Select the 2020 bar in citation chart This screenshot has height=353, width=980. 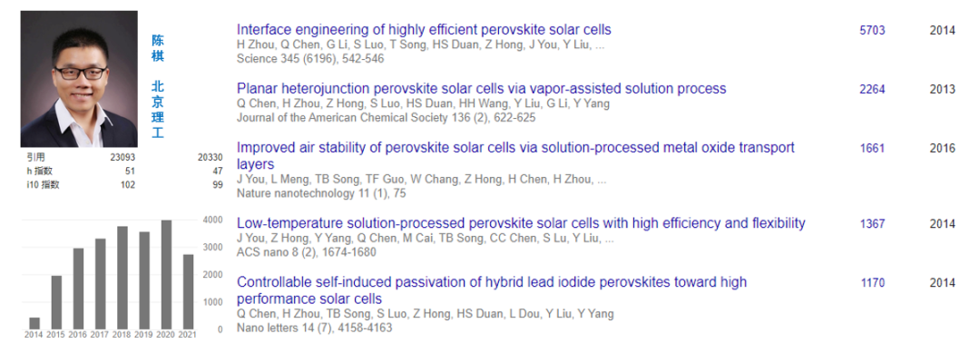click(x=166, y=274)
